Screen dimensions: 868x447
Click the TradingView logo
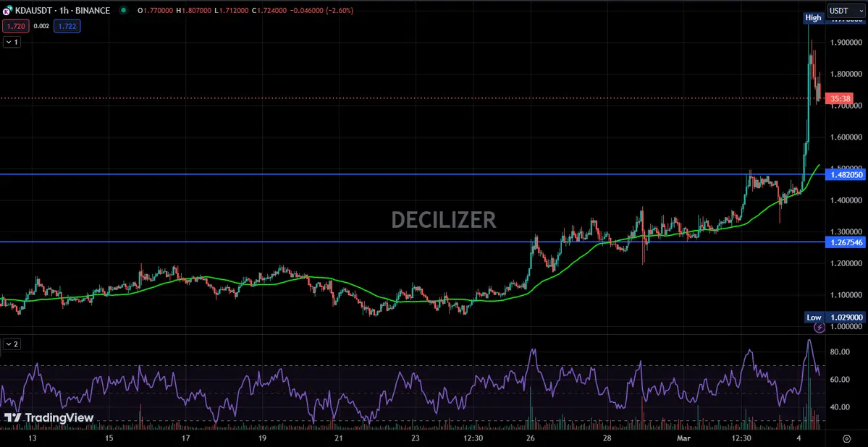pos(49,418)
